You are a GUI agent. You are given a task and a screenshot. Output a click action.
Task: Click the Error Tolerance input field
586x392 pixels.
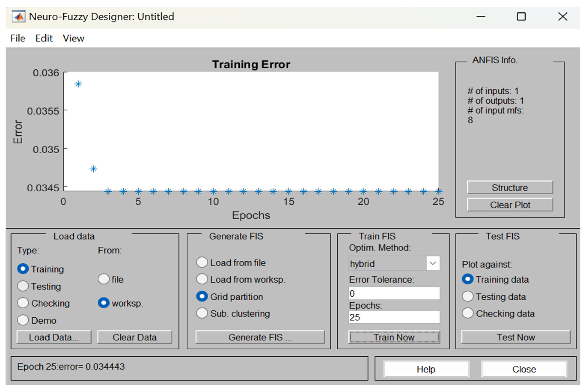394,293
